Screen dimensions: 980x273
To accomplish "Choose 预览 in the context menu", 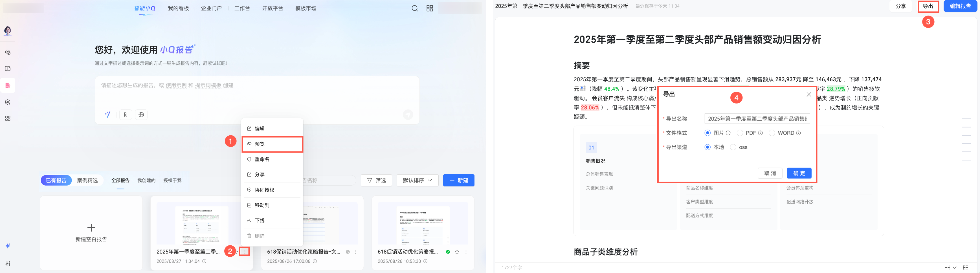I will point(273,144).
